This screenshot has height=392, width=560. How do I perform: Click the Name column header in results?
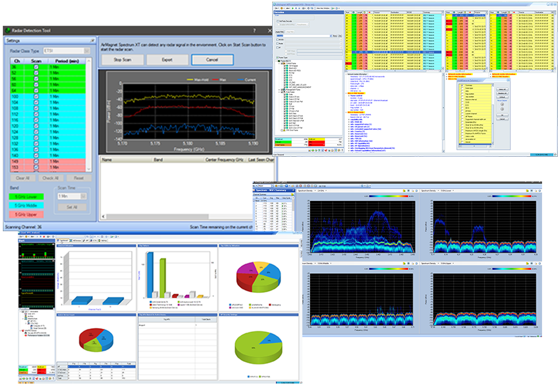106,159
